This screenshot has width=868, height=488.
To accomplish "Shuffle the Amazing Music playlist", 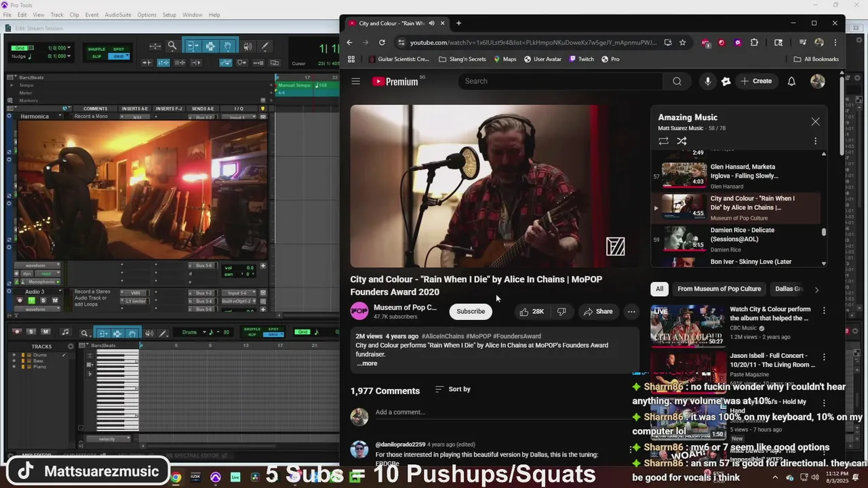I will point(682,141).
